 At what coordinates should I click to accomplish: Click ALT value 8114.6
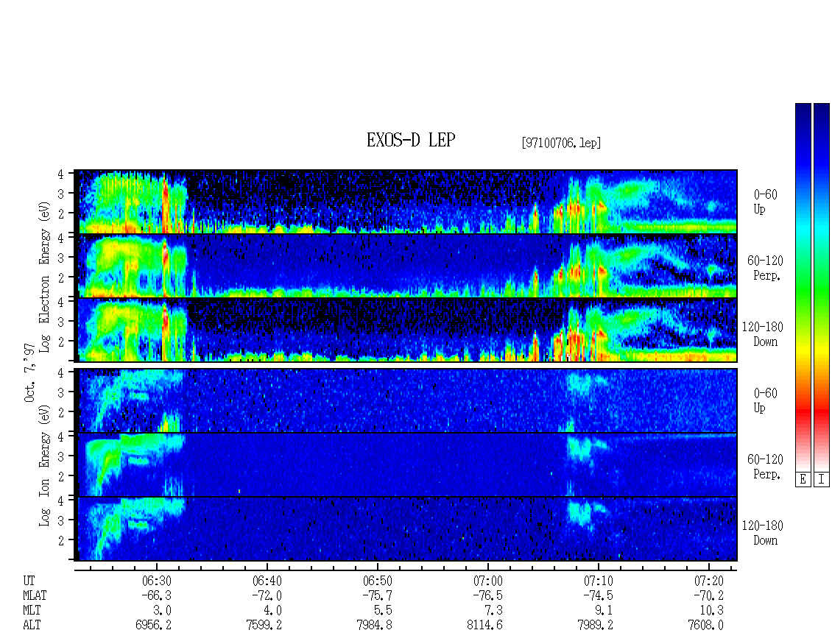485,626
